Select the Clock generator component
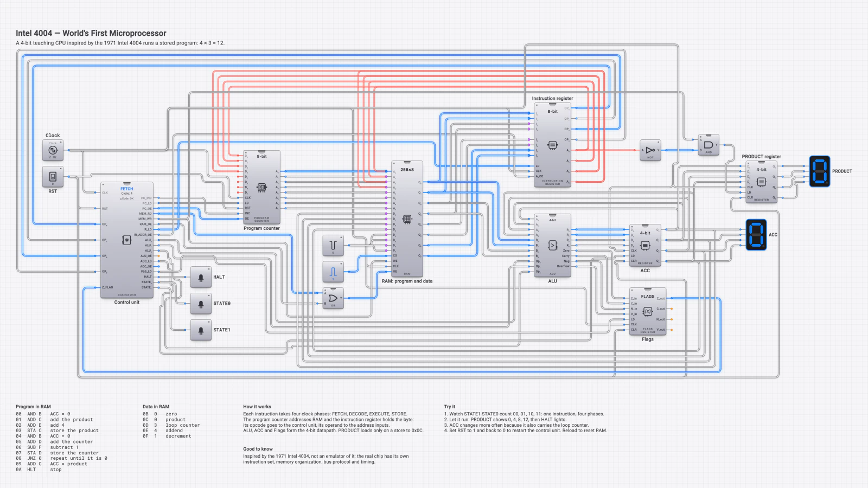 53,150
